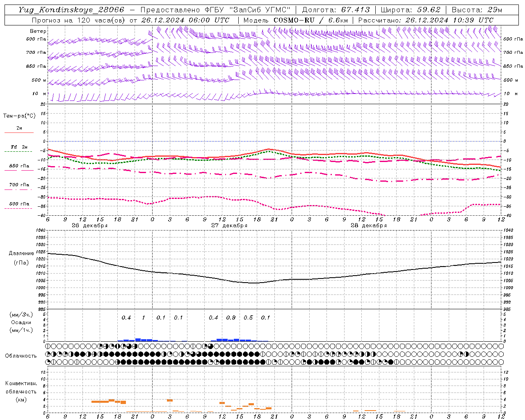Click the precipitation amount value 0.5
Viewport: 525px width, 420px height.
click(x=248, y=317)
